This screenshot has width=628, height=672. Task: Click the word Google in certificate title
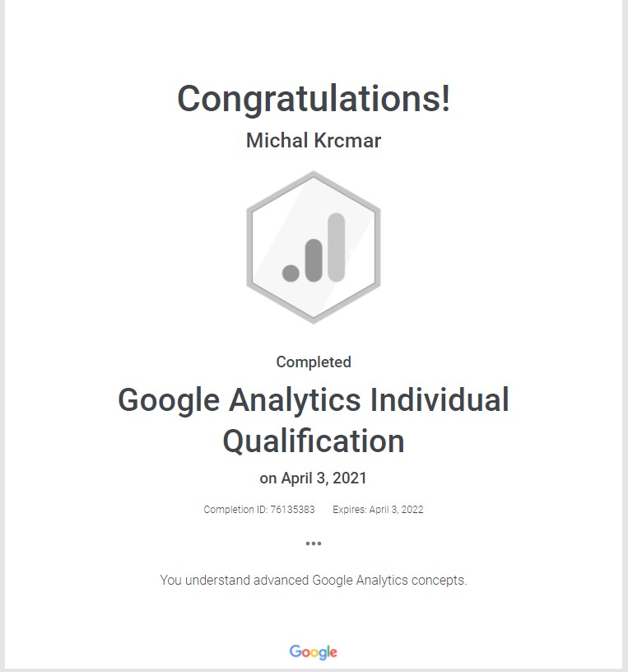(169, 401)
